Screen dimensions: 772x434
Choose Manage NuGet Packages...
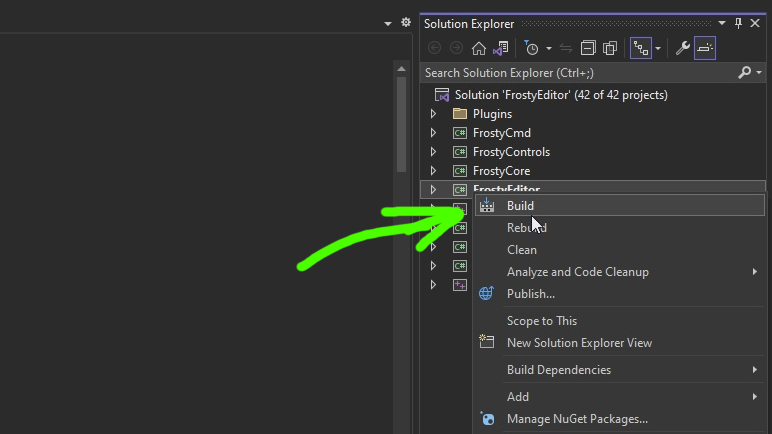(x=620, y=419)
